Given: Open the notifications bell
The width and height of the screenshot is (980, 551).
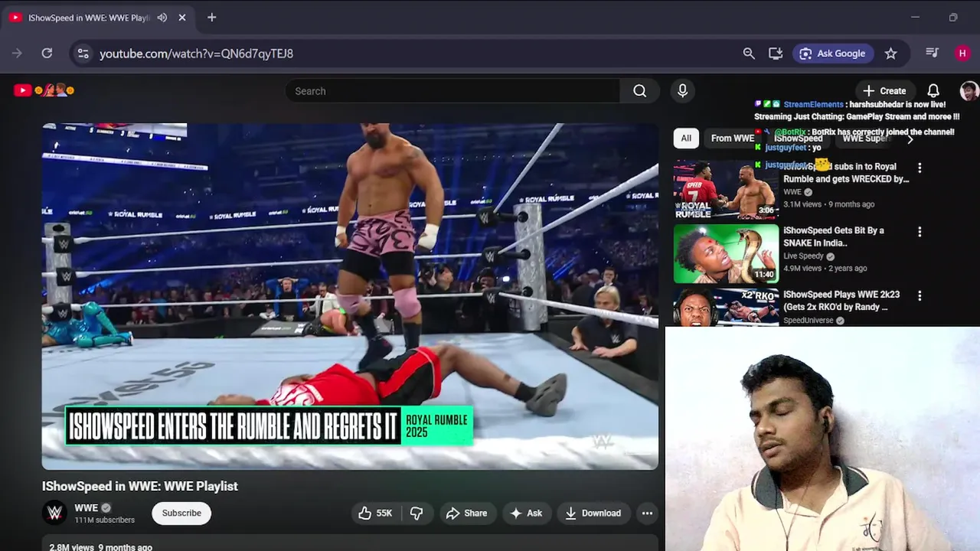Looking at the screenshot, I should (933, 90).
